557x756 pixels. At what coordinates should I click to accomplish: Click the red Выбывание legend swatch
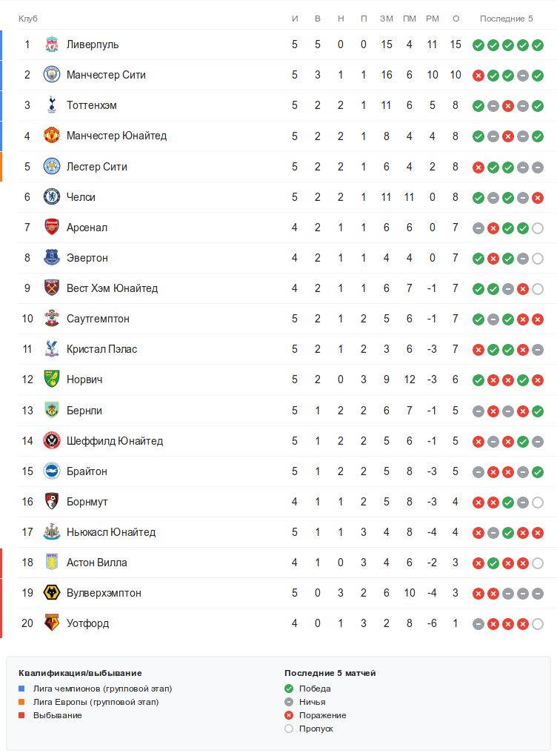click(x=21, y=715)
